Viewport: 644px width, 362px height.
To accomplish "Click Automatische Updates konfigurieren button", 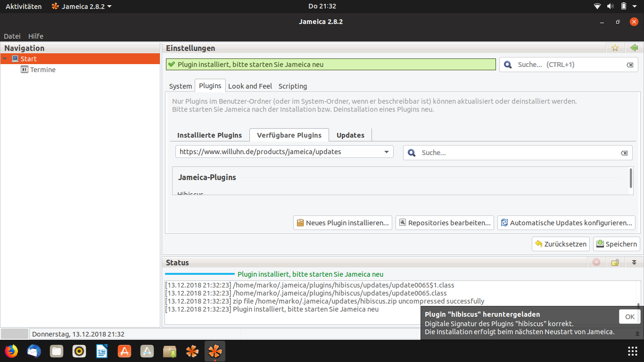I will pos(566,223).
